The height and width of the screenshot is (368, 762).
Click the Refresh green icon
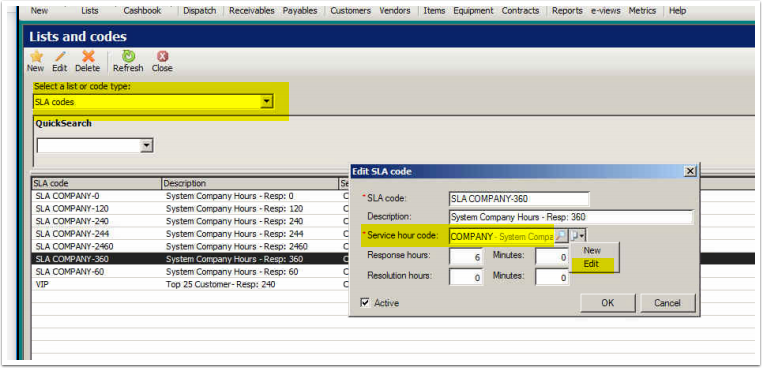pyautogui.click(x=129, y=56)
